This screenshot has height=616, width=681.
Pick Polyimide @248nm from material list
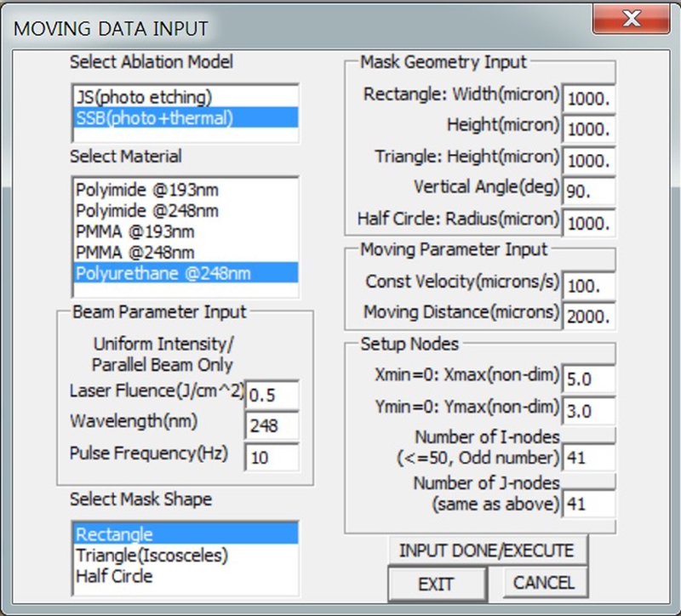(146, 210)
